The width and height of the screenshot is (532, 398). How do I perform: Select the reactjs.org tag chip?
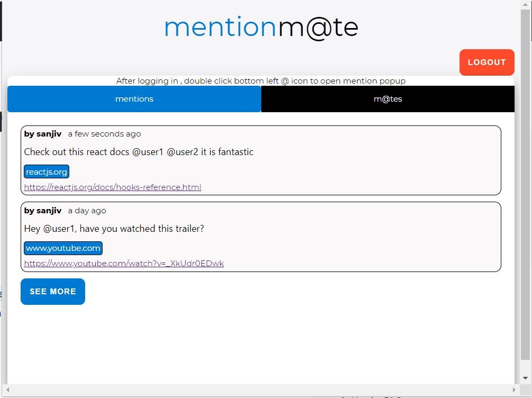pyautogui.click(x=47, y=171)
